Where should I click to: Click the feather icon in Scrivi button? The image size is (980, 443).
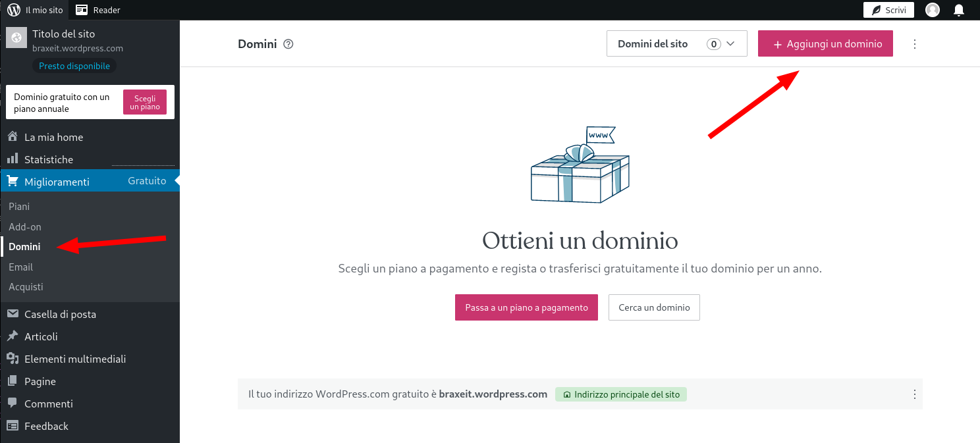click(x=876, y=10)
